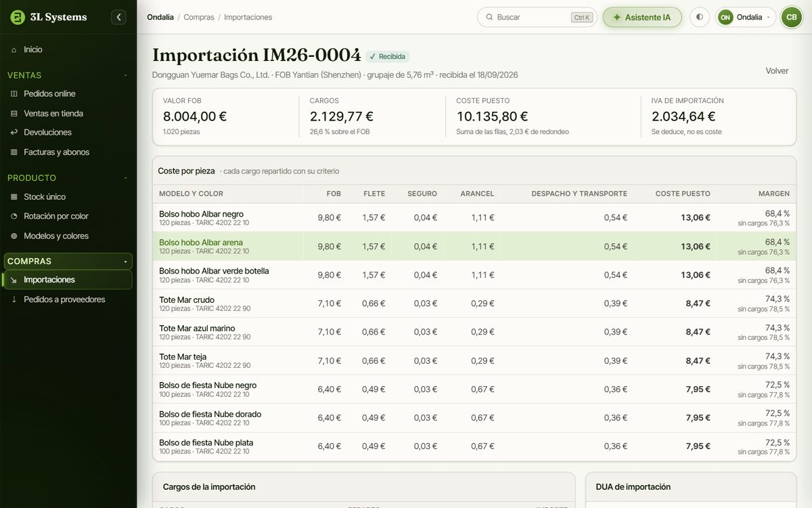The image size is (812, 508).
Task: Focus the Buscar search field
Action: [537, 17]
